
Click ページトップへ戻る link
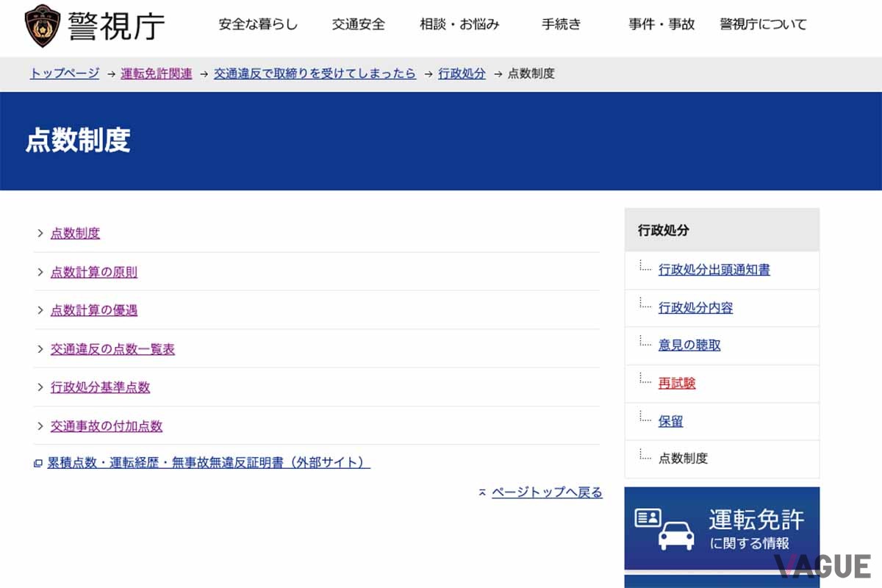[547, 492]
